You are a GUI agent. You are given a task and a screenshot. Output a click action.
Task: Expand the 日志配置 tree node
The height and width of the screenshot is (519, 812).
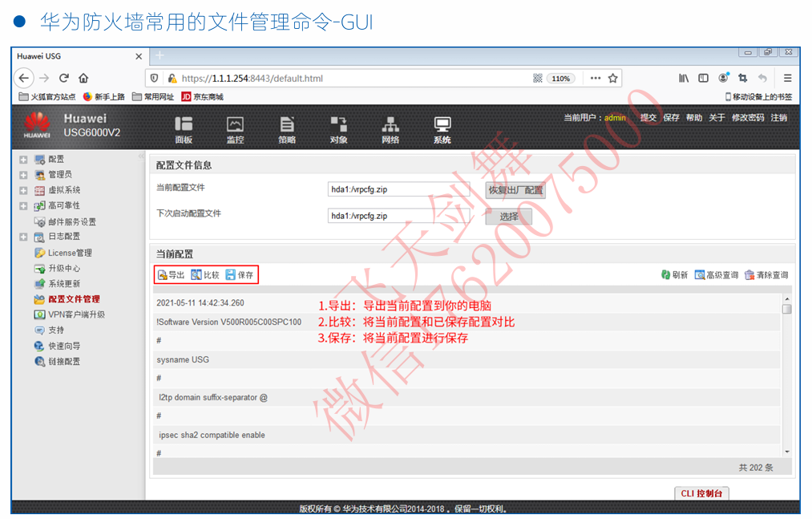(x=23, y=237)
